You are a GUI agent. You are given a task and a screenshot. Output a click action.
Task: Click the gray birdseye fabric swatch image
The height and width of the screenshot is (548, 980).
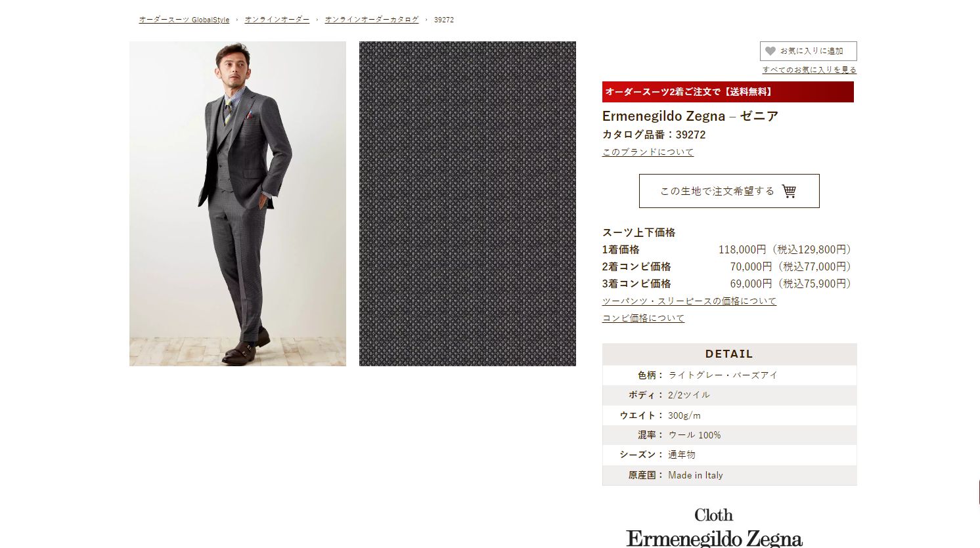(468, 203)
